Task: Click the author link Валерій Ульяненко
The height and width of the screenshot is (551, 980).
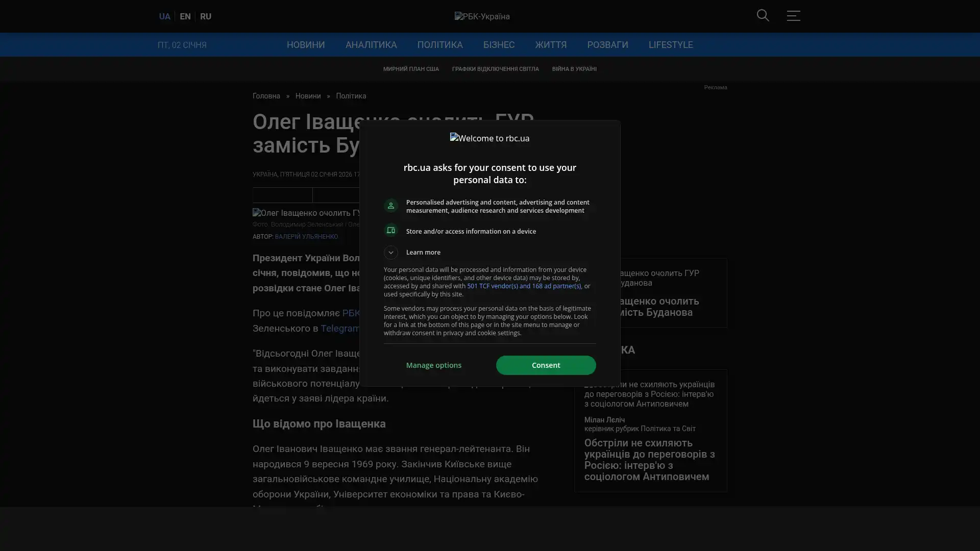Action: tap(306, 237)
